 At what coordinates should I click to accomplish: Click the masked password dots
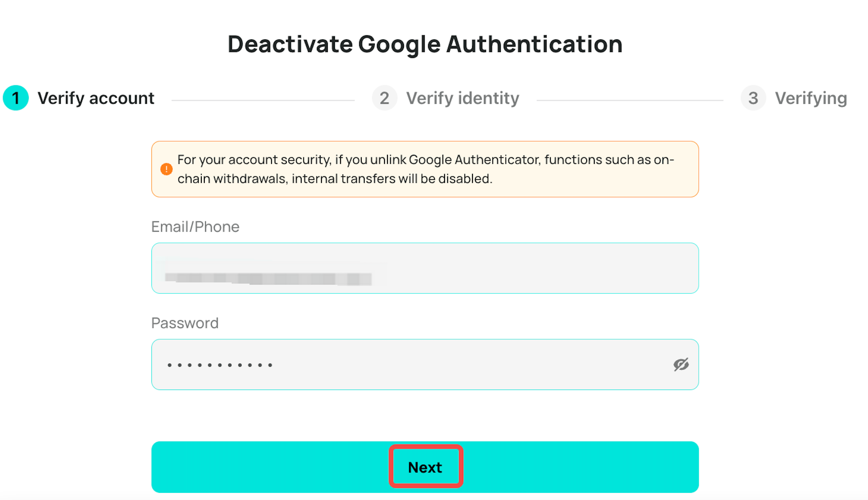(220, 365)
